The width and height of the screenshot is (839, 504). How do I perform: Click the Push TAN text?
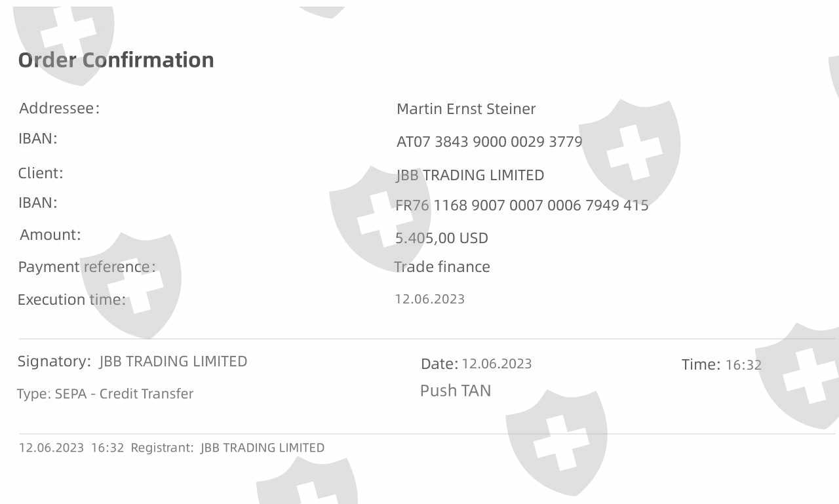point(456,391)
